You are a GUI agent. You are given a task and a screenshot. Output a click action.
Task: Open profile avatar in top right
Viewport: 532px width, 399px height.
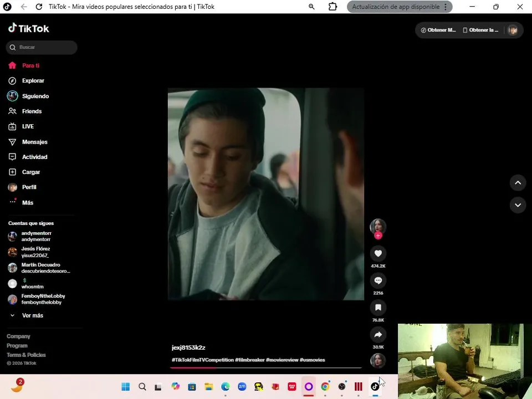pos(513,30)
